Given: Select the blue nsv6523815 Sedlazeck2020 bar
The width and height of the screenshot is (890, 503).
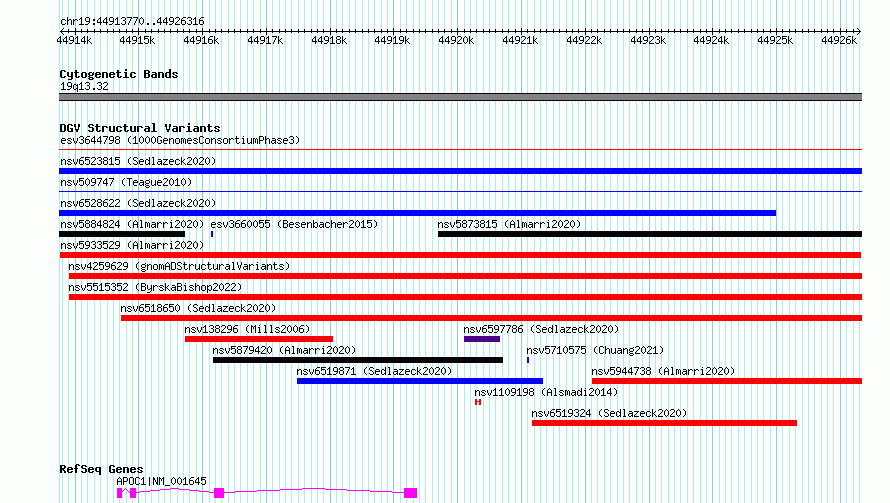Looking at the screenshot, I should [460, 171].
